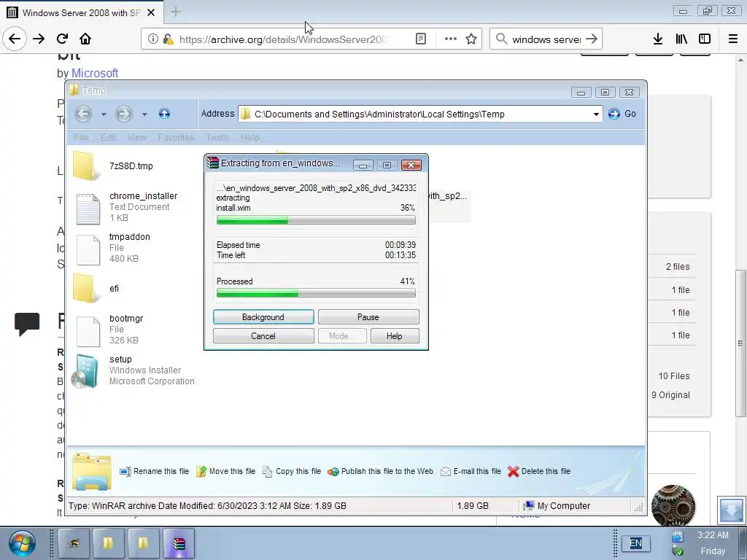Image resolution: width=747 pixels, height=560 pixels.
Task: Open Firefox library icon
Action: (681, 39)
